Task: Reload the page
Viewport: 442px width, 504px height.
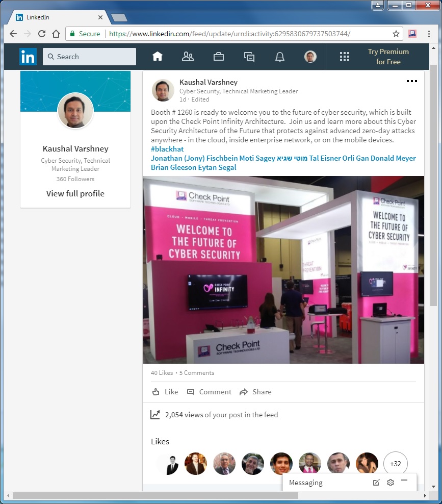Action: point(42,34)
